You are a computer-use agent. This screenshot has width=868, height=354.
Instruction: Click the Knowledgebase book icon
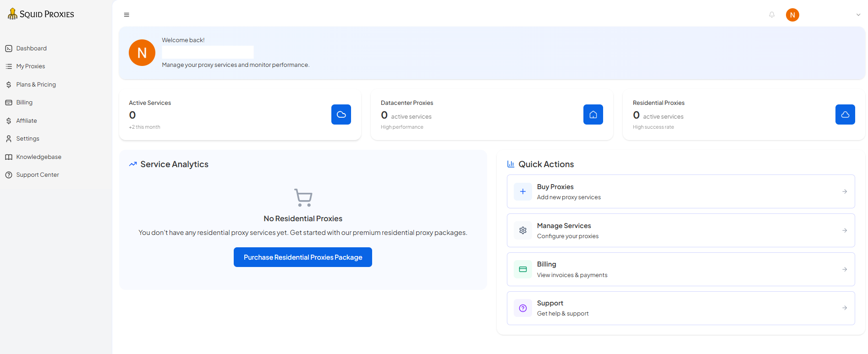pyautogui.click(x=9, y=157)
